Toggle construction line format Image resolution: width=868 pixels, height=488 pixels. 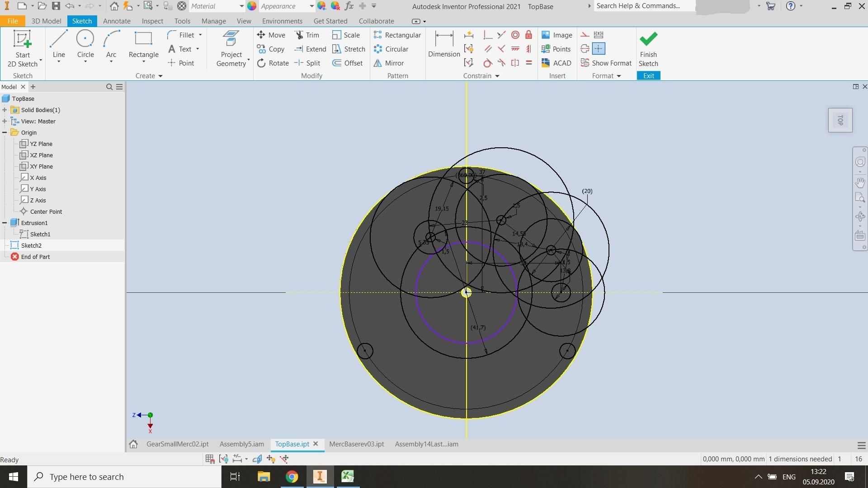pos(585,34)
